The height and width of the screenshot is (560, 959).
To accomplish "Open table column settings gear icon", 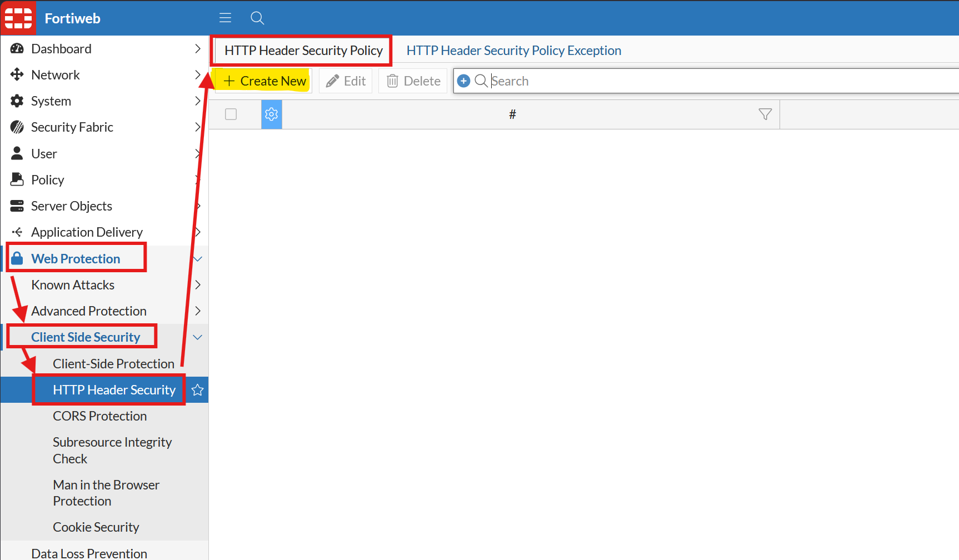I will [272, 114].
